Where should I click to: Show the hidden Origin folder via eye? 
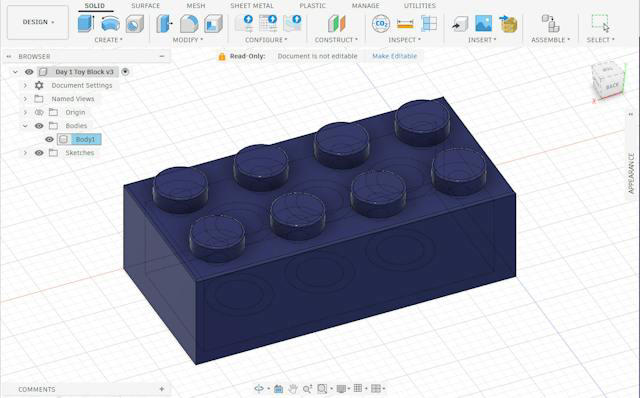coord(39,112)
